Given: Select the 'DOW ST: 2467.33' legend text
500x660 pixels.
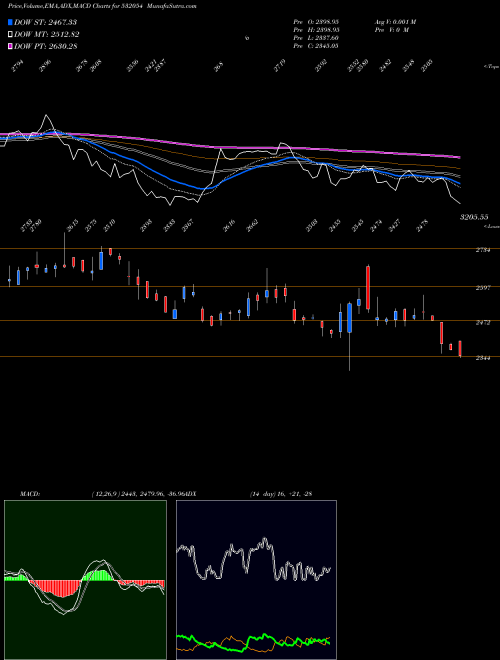Looking at the screenshot, I should (45, 22).
